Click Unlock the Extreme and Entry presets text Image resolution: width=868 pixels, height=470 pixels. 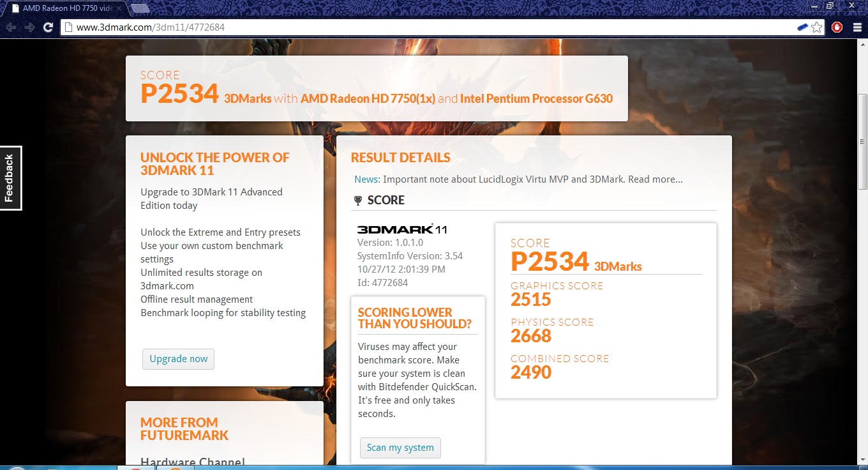pos(220,232)
